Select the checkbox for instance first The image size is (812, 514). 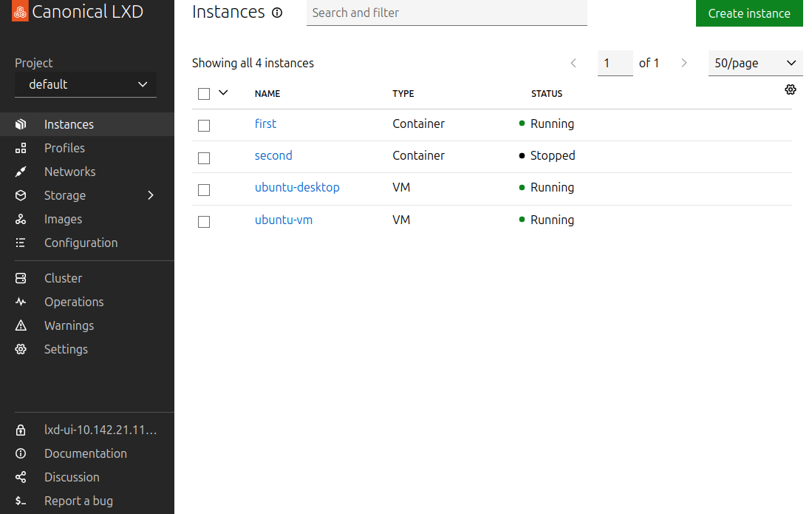click(x=204, y=126)
